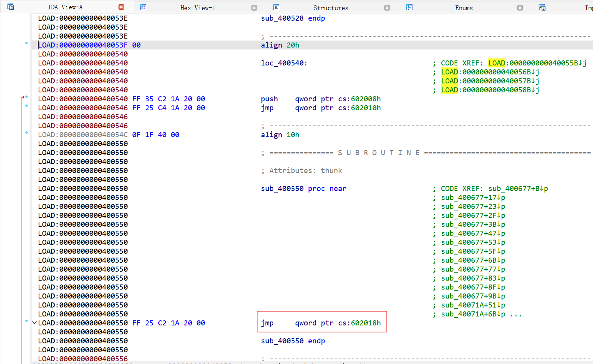Image resolution: width=593 pixels, height=364 pixels.
Task: Click the IDA View-A tab icon
Action: coord(11,7)
